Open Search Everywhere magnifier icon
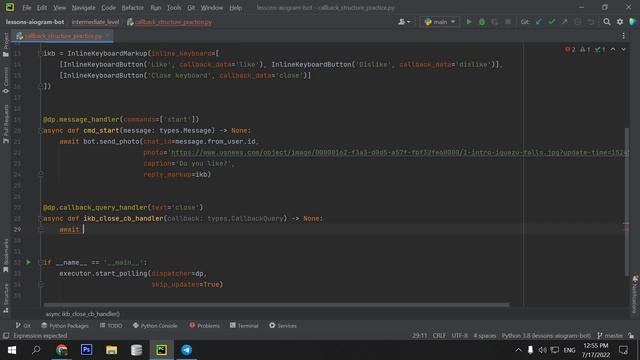The height and width of the screenshot is (360, 640). click(x=607, y=22)
